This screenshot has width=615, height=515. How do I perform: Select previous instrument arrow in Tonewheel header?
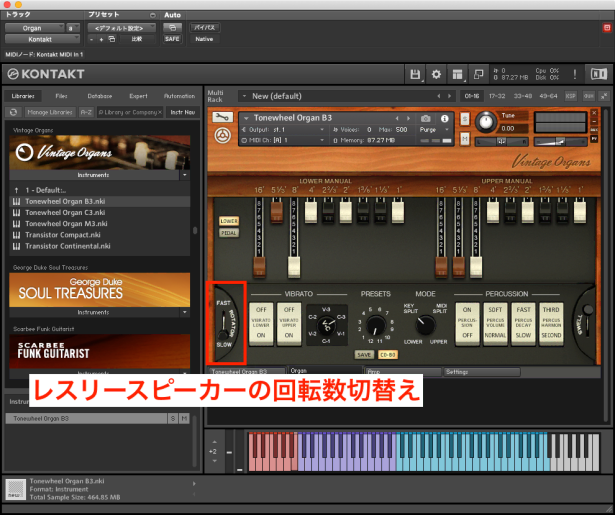point(397,118)
